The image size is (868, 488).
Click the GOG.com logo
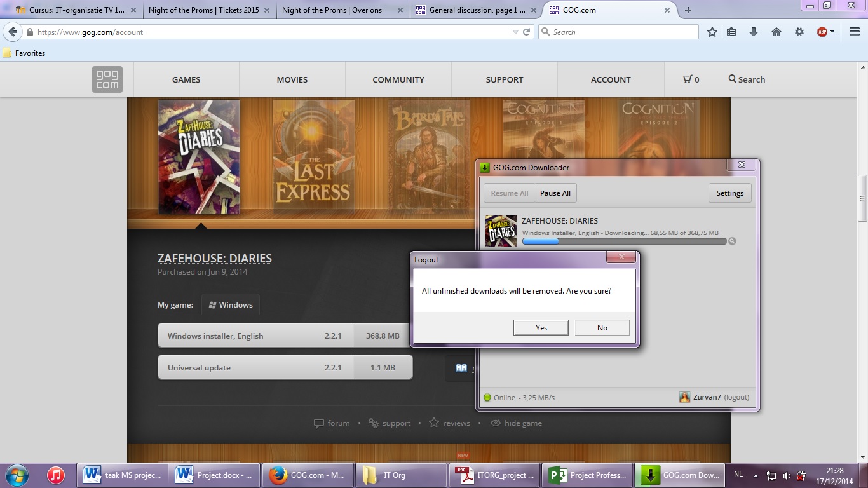(107, 79)
